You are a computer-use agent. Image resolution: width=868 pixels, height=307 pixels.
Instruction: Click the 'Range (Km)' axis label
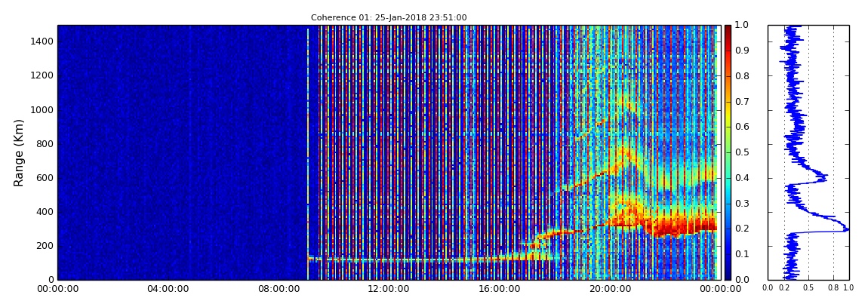coord(19,152)
